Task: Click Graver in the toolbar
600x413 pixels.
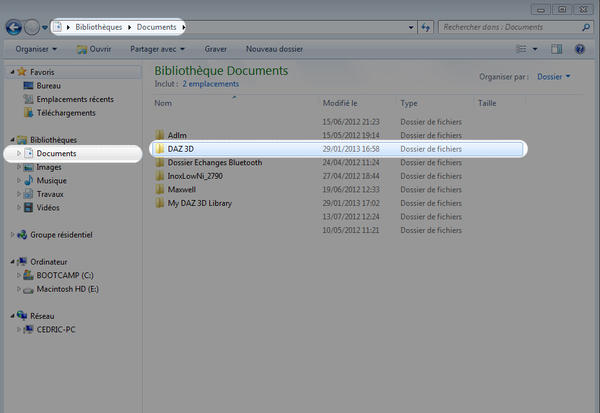Action: click(x=215, y=49)
